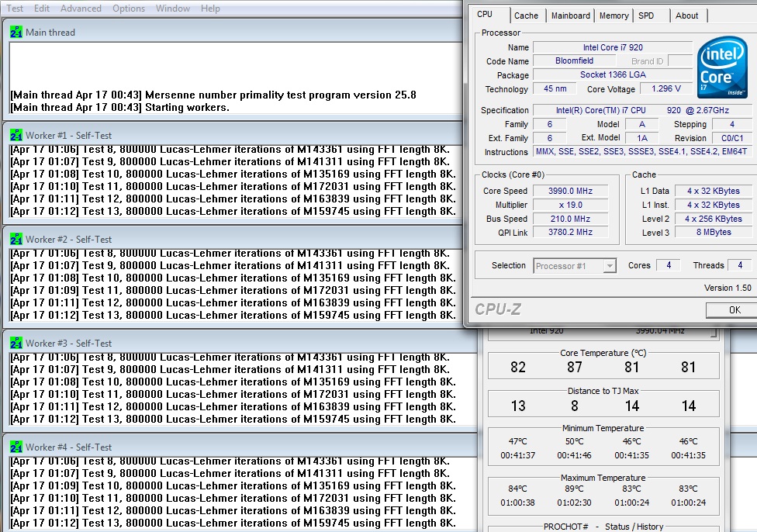Click the Cores count value in CPU-Z
757x532 pixels.
click(x=669, y=265)
